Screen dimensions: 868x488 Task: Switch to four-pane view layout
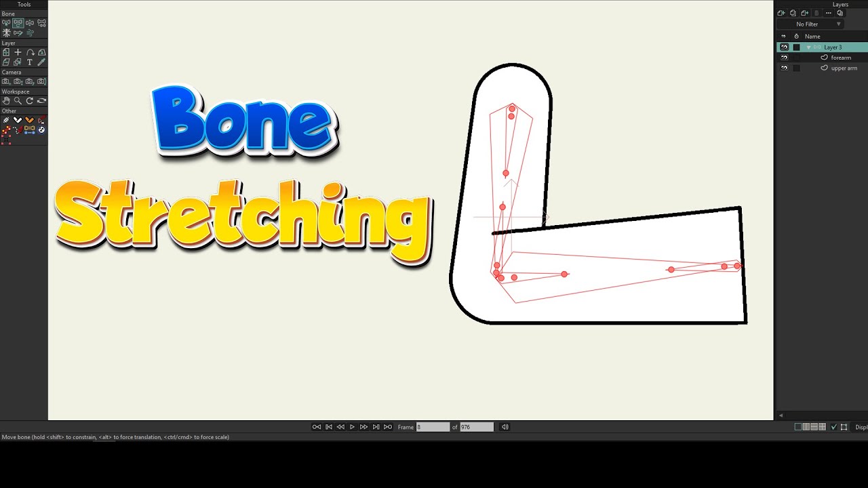coord(823,427)
